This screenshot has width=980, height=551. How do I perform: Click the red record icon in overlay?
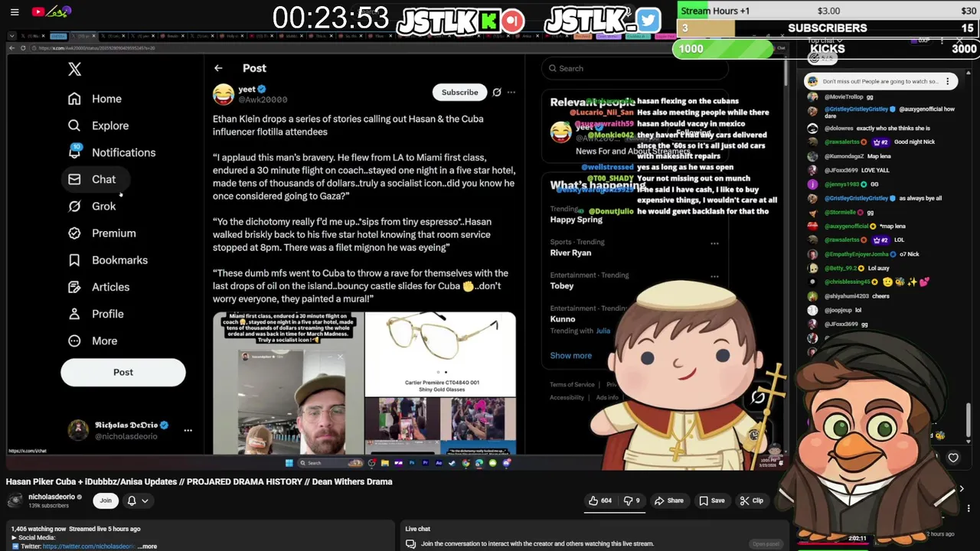513,21
